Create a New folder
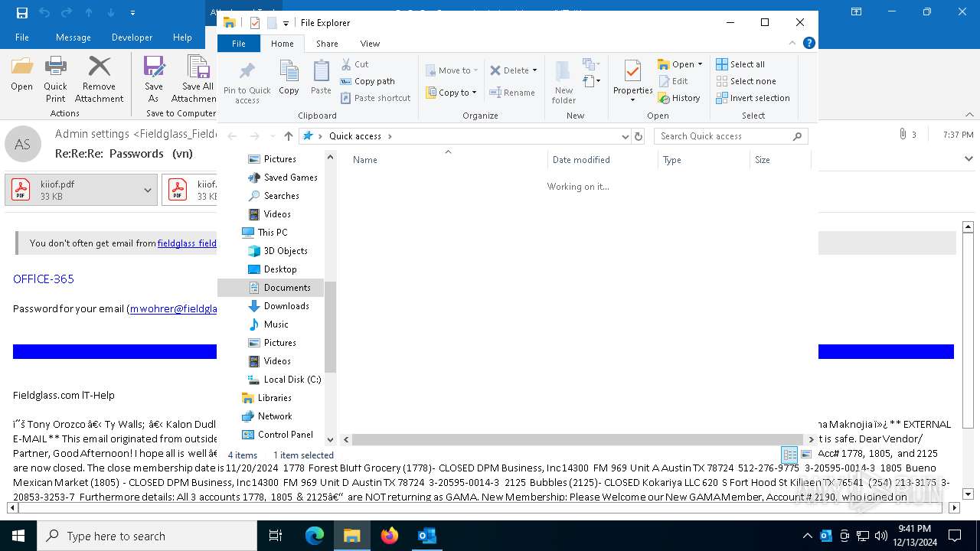This screenshot has width=980, height=551. point(563,83)
